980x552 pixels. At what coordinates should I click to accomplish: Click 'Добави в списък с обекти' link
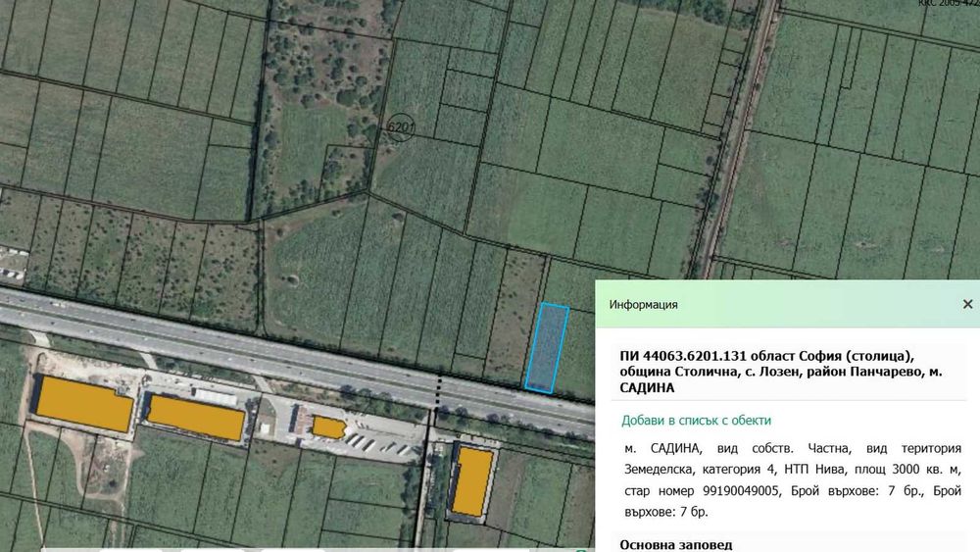[696, 421]
